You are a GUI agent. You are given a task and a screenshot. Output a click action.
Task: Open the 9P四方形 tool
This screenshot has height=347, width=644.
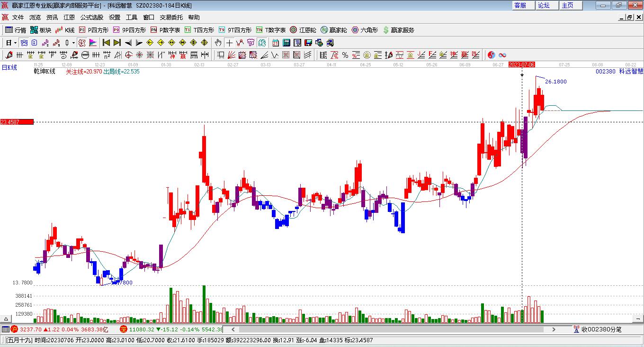pos(129,30)
